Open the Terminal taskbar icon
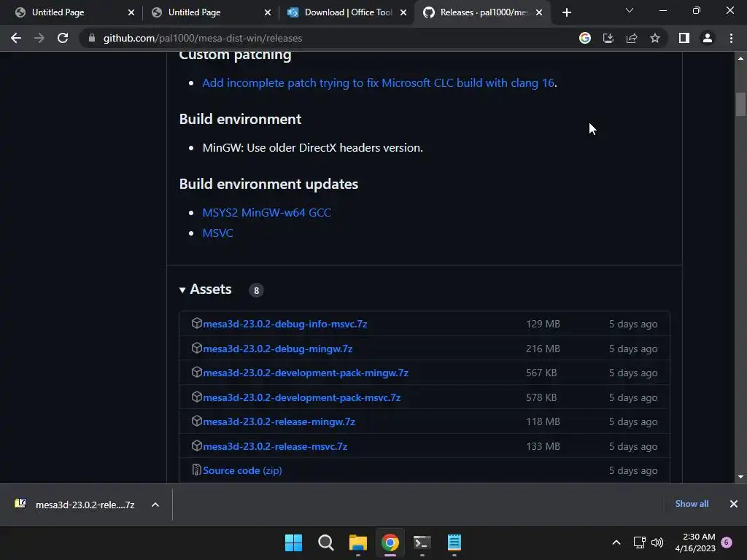 click(422, 542)
